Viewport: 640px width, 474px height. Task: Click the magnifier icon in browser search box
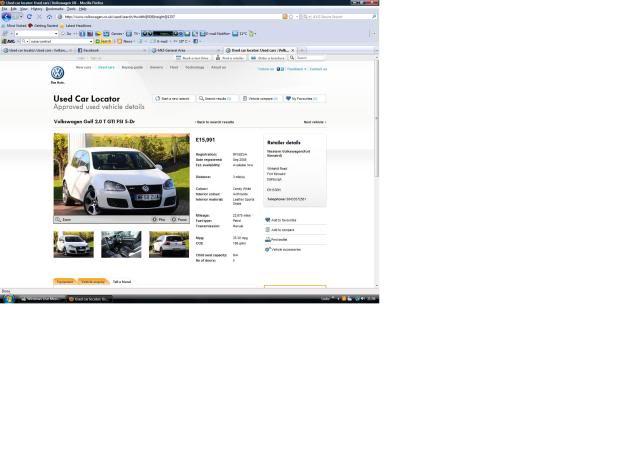coord(374,17)
